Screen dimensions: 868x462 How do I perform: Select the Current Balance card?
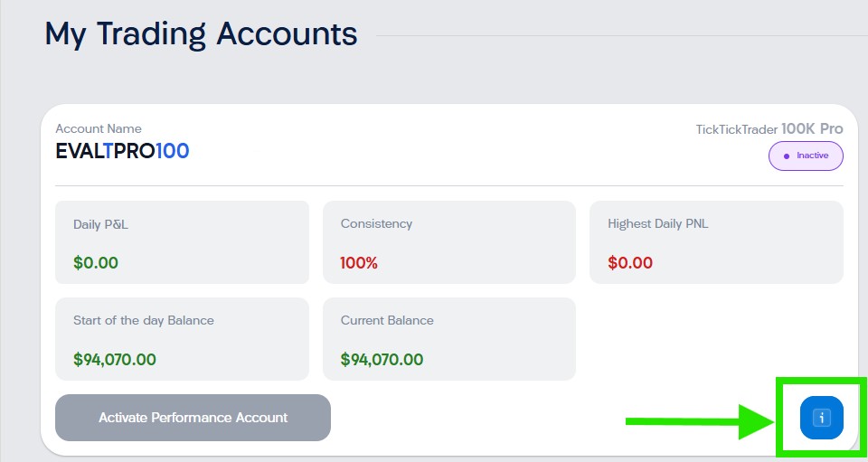pos(449,339)
